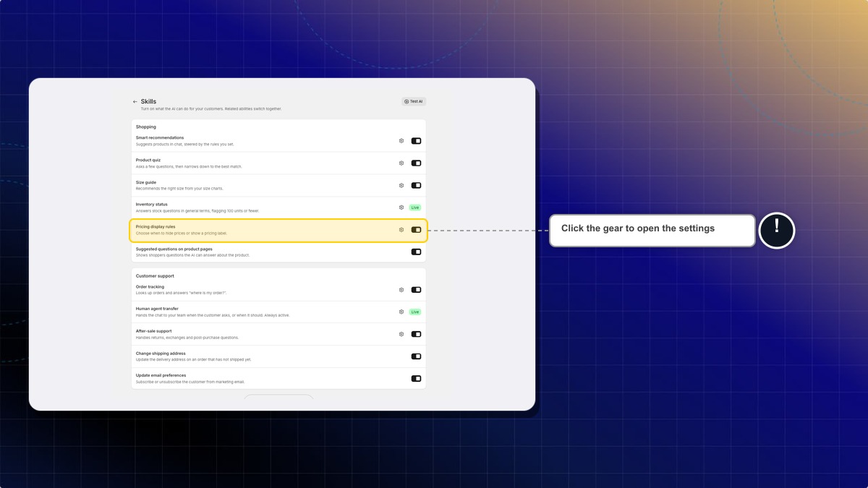Toggle the Size guide switch
Screen dimensions: 868x488
pos(416,185)
